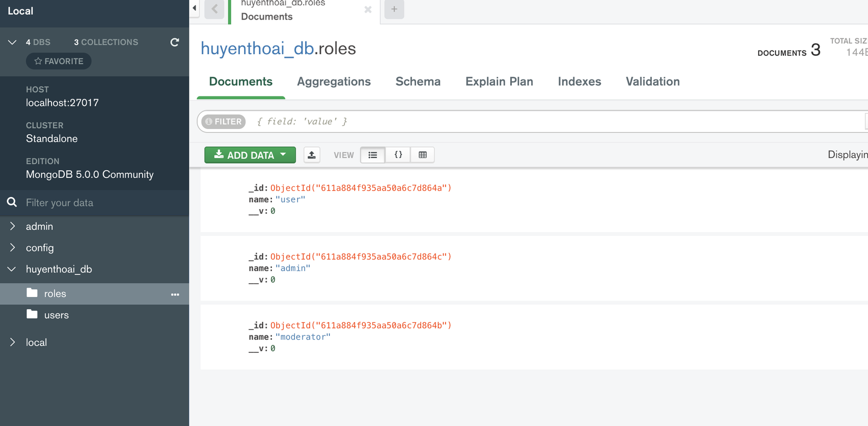Open huyenthoai_db link in header

pyautogui.click(x=257, y=48)
